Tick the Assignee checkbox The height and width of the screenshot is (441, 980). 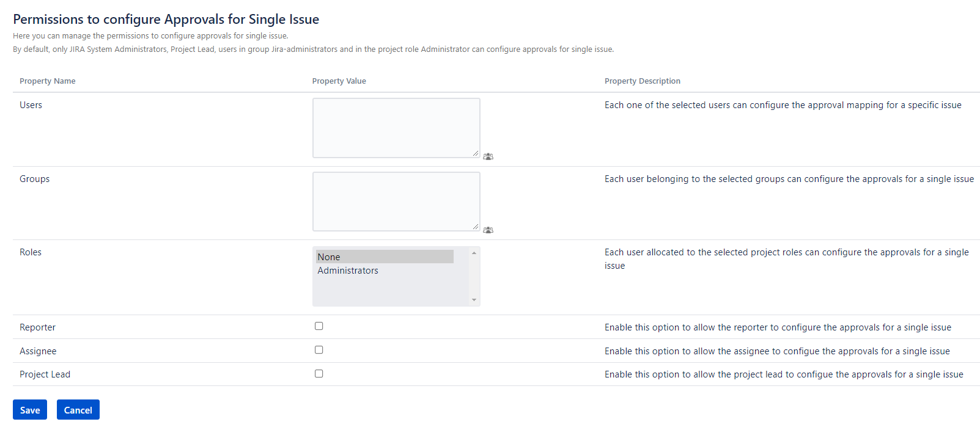coord(319,350)
